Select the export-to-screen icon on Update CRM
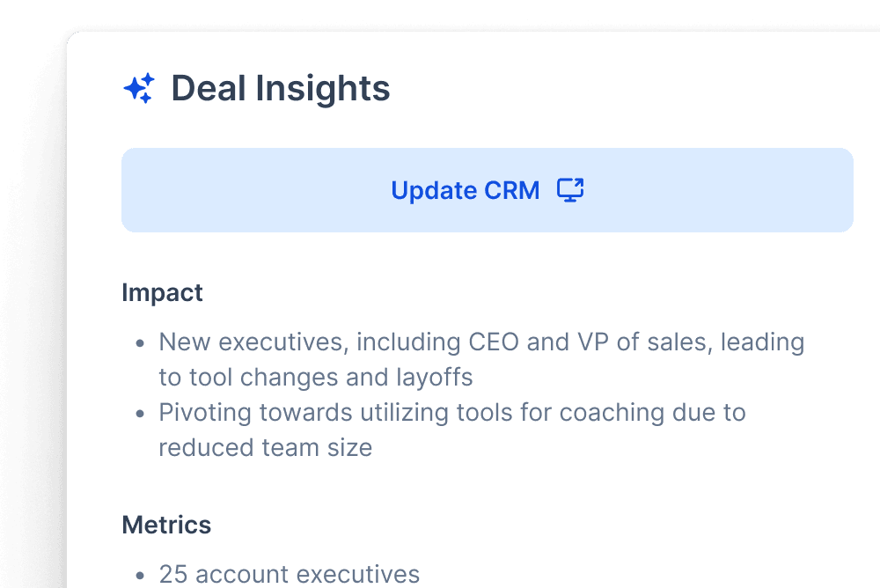Viewport: 880px width, 588px height. (570, 189)
